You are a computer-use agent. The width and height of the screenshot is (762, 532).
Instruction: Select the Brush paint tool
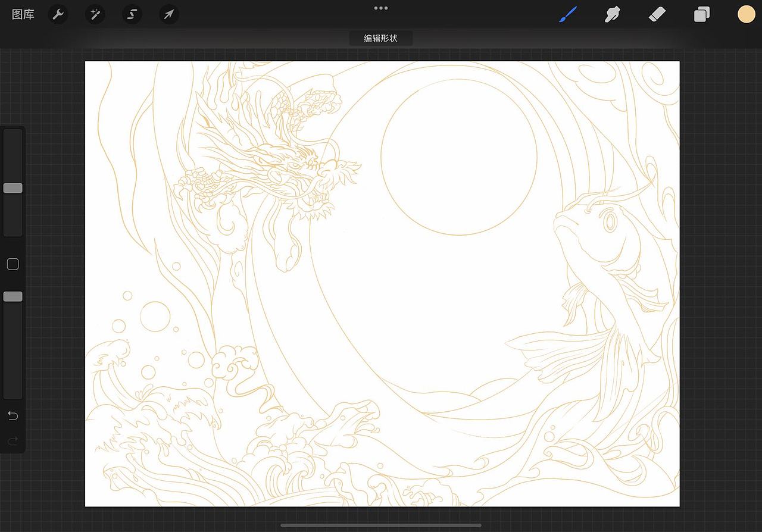[x=569, y=14]
